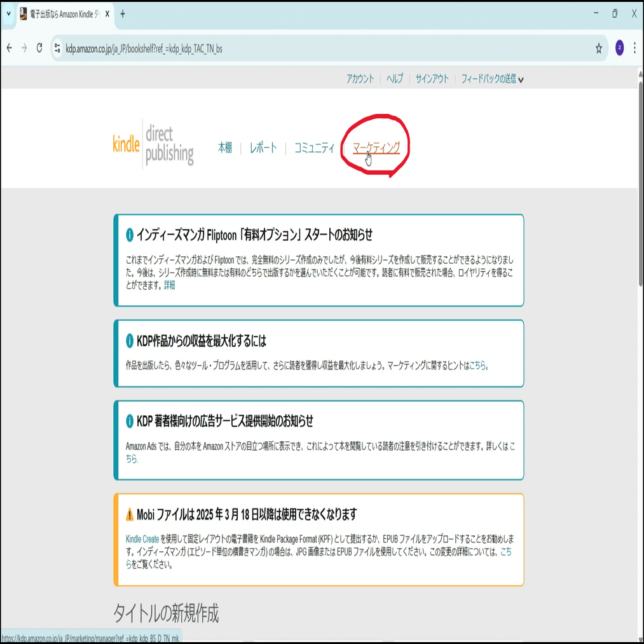Click the インディーズマンガ Fliptoon notice heading

[x=255, y=235]
